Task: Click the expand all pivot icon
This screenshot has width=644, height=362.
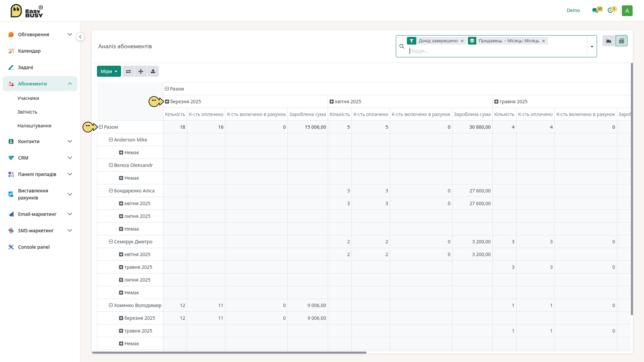Action: 141,71
